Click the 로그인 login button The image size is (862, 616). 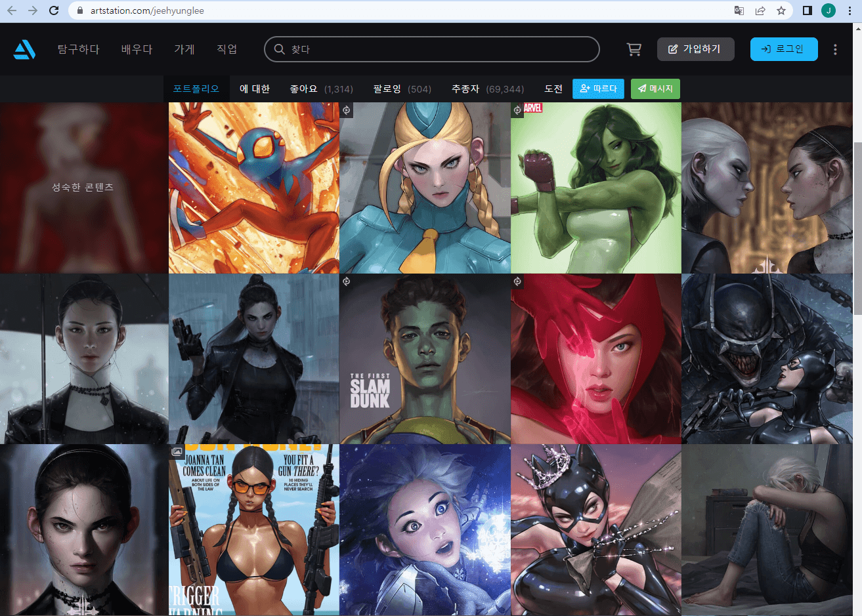(x=784, y=49)
